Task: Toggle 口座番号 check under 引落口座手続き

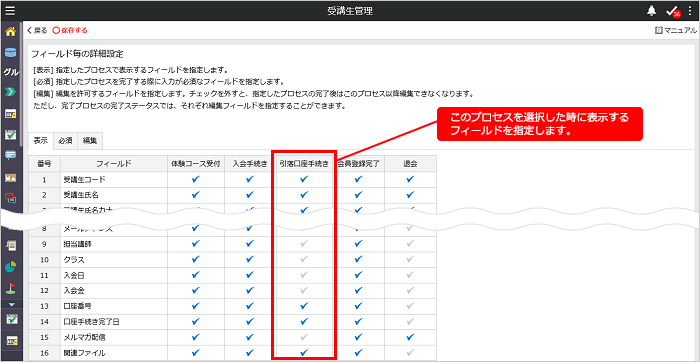Action: (304, 306)
